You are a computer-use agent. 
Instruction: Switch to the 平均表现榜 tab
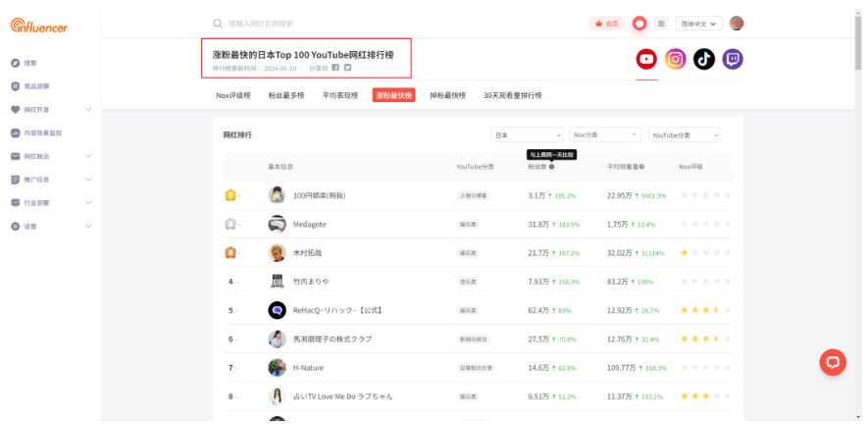(340, 95)
